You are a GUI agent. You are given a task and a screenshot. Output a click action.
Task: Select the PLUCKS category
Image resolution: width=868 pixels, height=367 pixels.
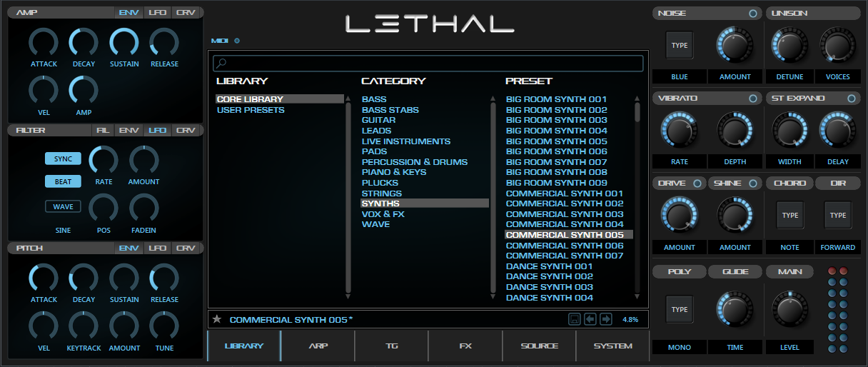pyautogui.click(x=380, y=183)
